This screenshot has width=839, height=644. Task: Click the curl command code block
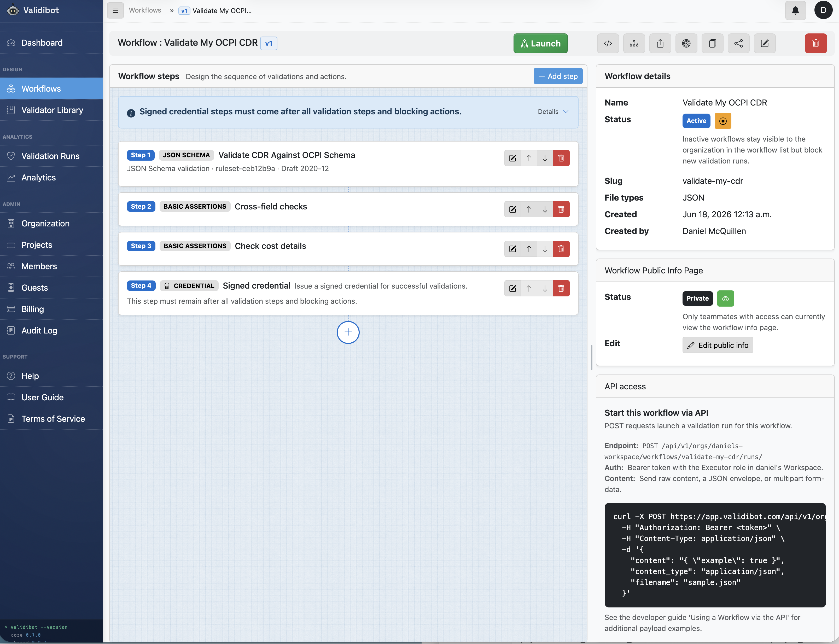(x=715, y=555)
